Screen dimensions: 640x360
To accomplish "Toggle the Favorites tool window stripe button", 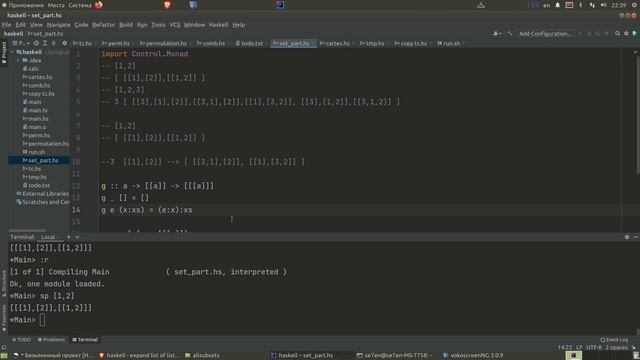I will point(4,318).
